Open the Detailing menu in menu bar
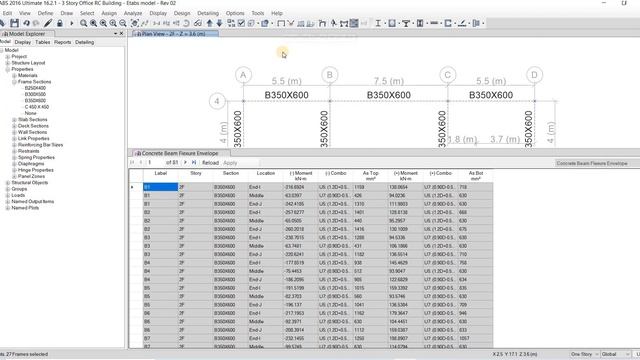 pyautogui.click(x=208, y=13)
